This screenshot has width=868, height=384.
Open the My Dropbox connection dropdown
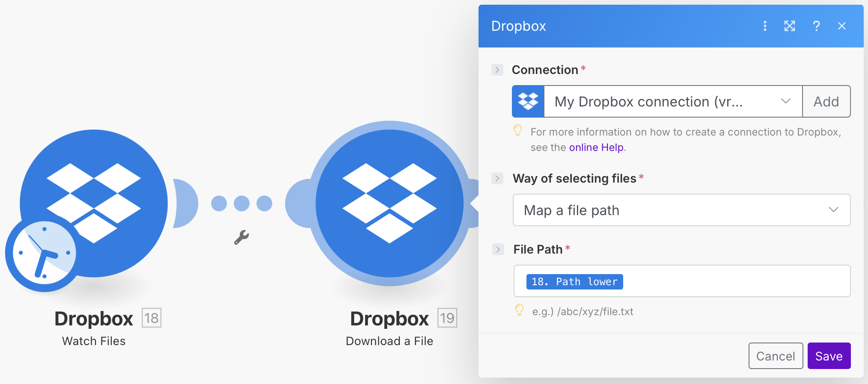pos(673,101)
